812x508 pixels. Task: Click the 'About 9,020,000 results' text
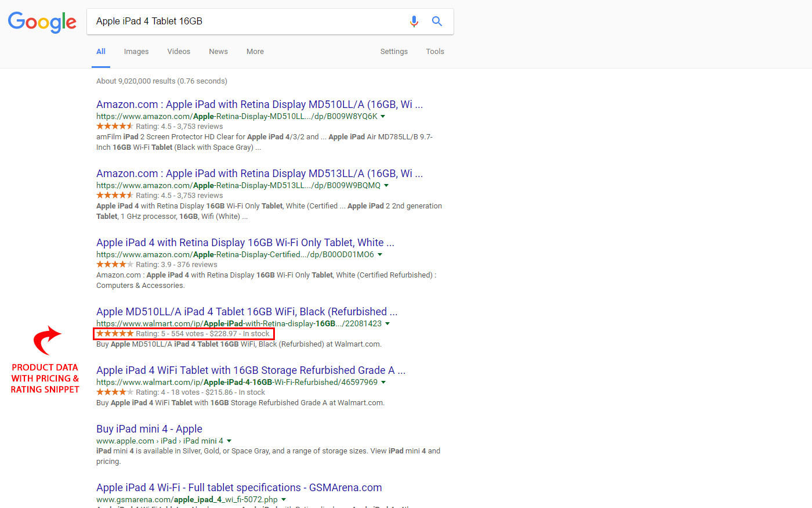click(162, 81)
